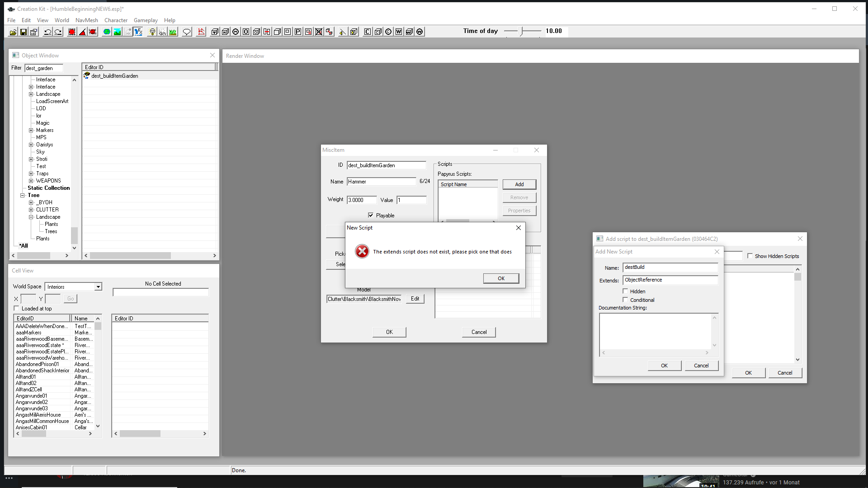Uncheck the Playable flag for the Hammer item
This screenshot has height=488, width=868.
(371, 215)
